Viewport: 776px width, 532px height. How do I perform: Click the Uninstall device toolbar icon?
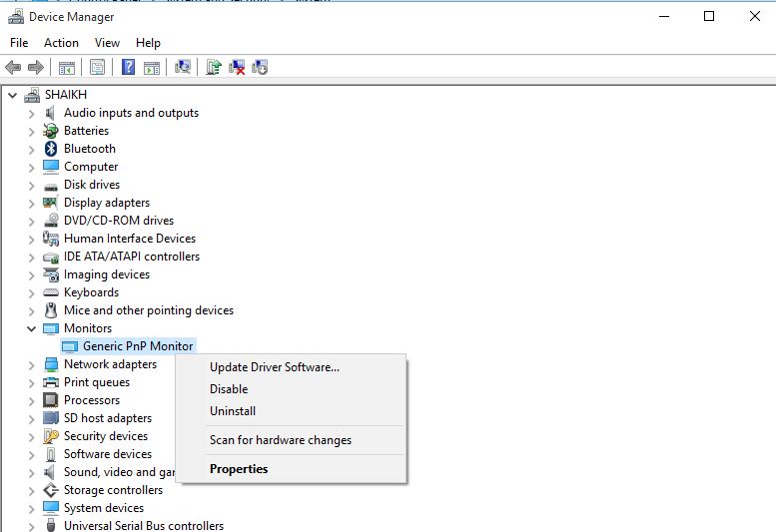click(x=237, y=68)
